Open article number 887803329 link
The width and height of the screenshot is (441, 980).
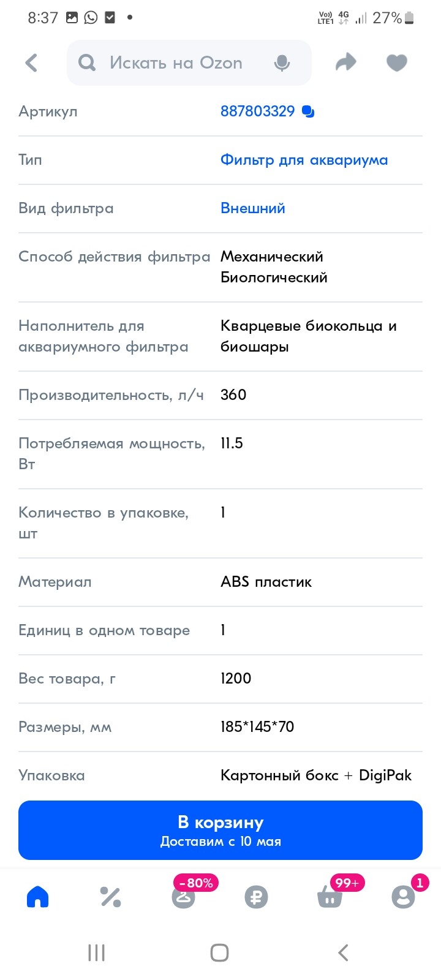click(x=257, y=111)
